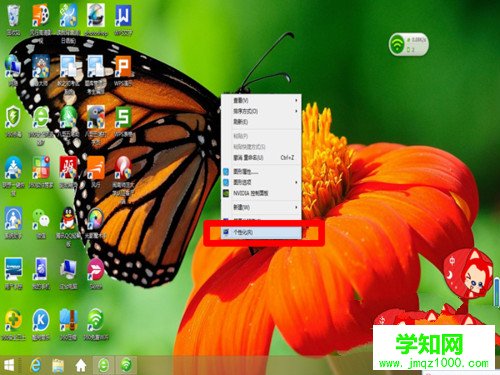This screenshot has width=500, height=375.
Task: Open NVIDIA 控制面板 from context menu
Action: click(262, 193)
